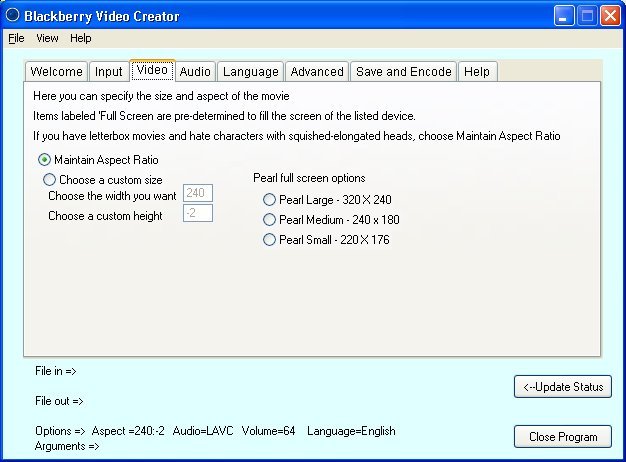Switch to the Help tab
Screen dimensions: 626x462
[477, 71]
